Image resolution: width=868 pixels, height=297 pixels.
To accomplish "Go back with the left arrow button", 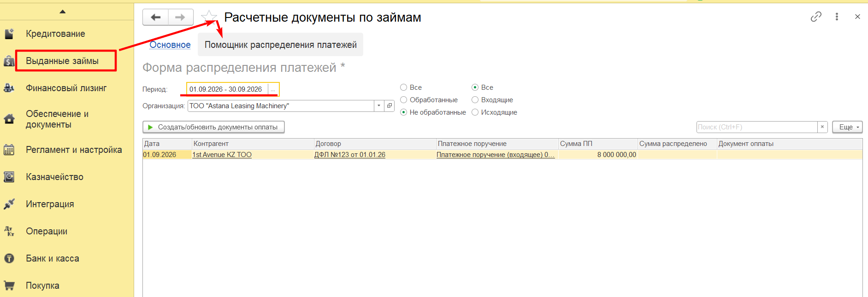I will click(156, 17).
